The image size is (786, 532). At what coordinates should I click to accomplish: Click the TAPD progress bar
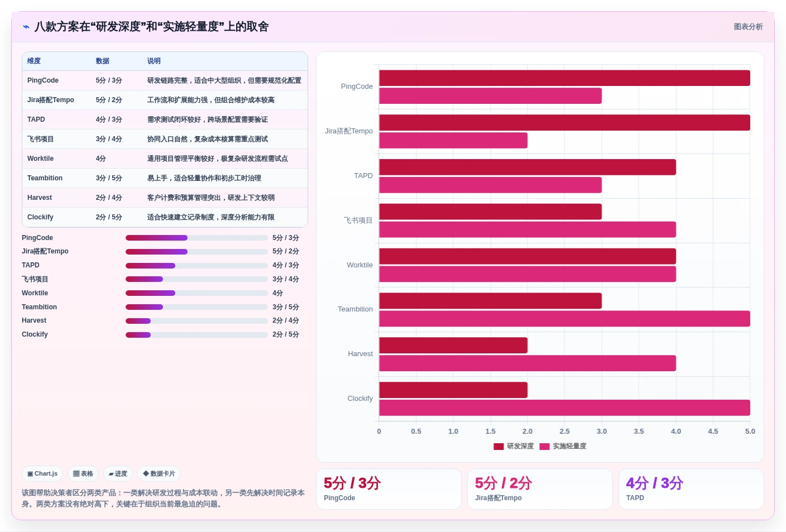196,266
